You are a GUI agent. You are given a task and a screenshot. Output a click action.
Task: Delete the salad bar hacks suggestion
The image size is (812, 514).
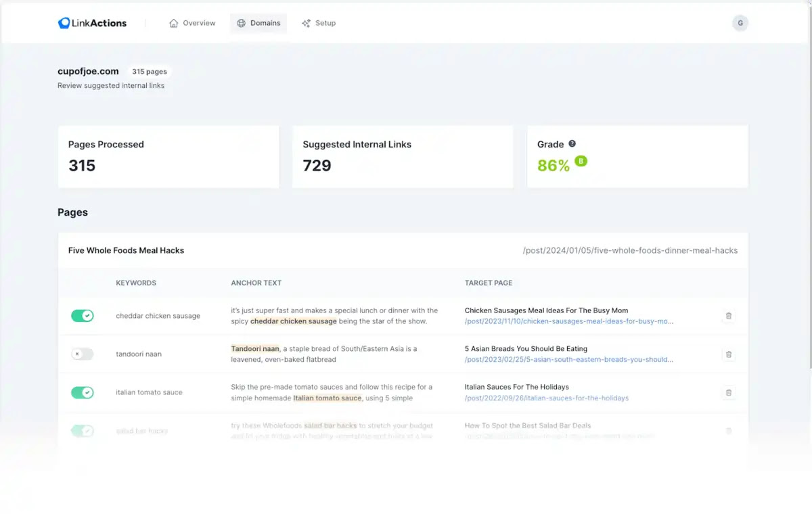tap(729, 431)
